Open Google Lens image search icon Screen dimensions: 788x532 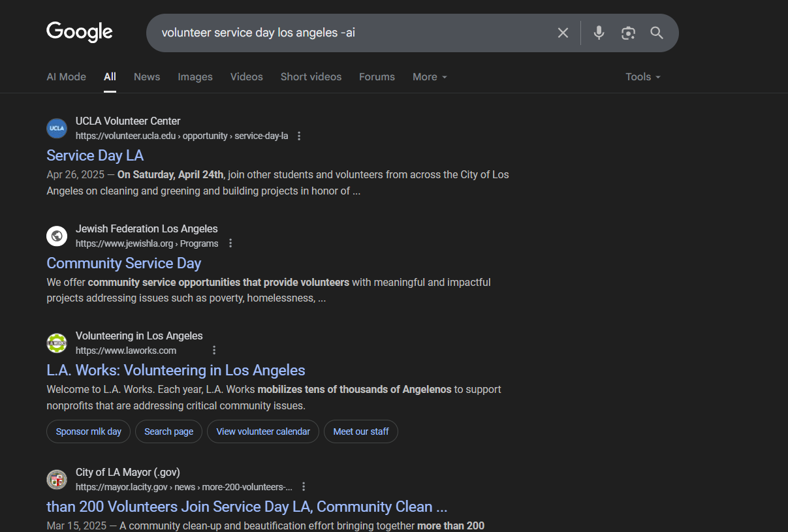pos(628,33)
